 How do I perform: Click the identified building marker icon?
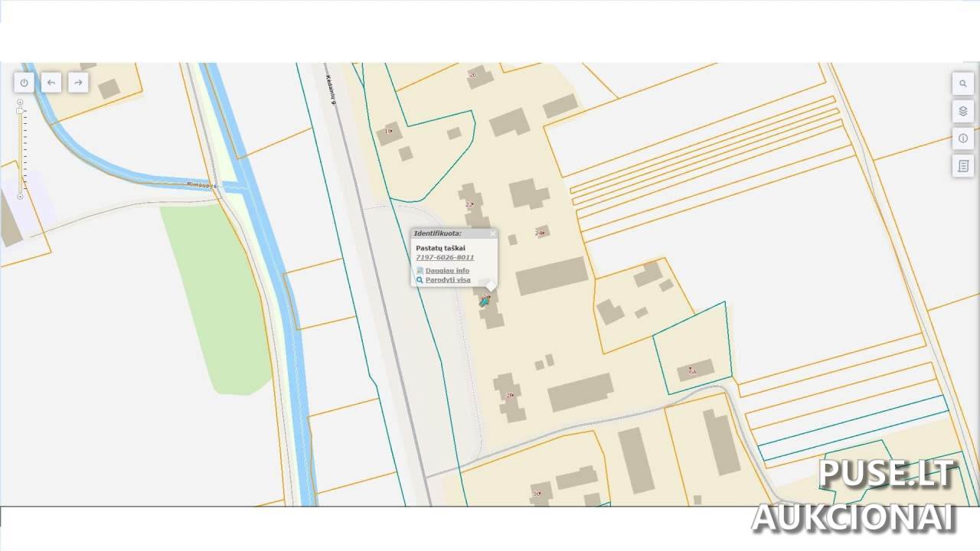click(484, 302)
